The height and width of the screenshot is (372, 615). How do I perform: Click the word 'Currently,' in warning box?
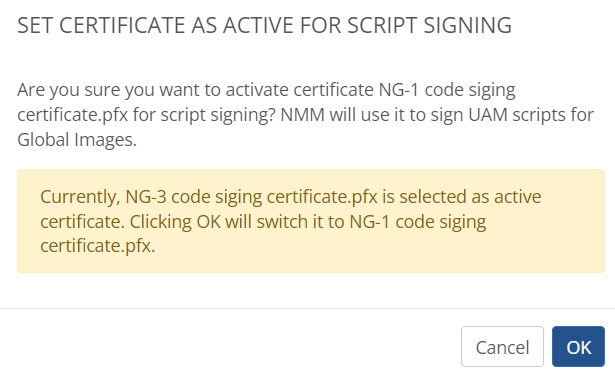[80, 197]
